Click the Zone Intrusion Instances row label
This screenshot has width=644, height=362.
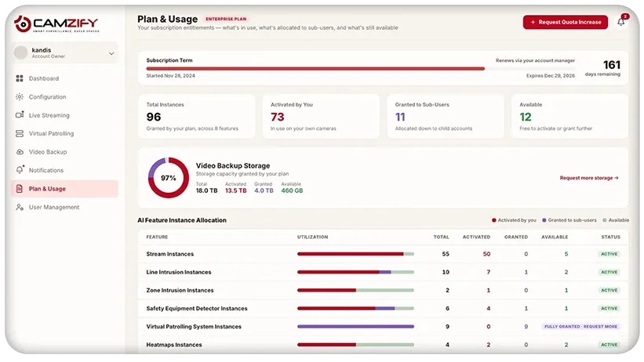180,290
